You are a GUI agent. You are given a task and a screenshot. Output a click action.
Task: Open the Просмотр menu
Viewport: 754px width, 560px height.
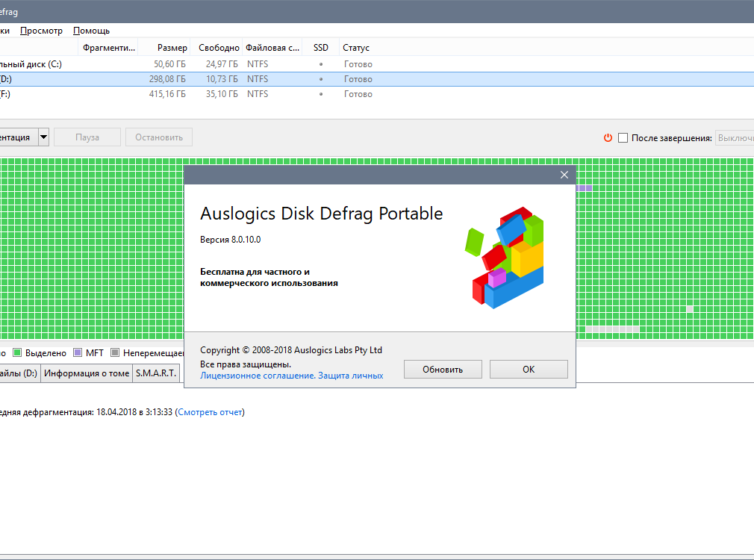41,31
